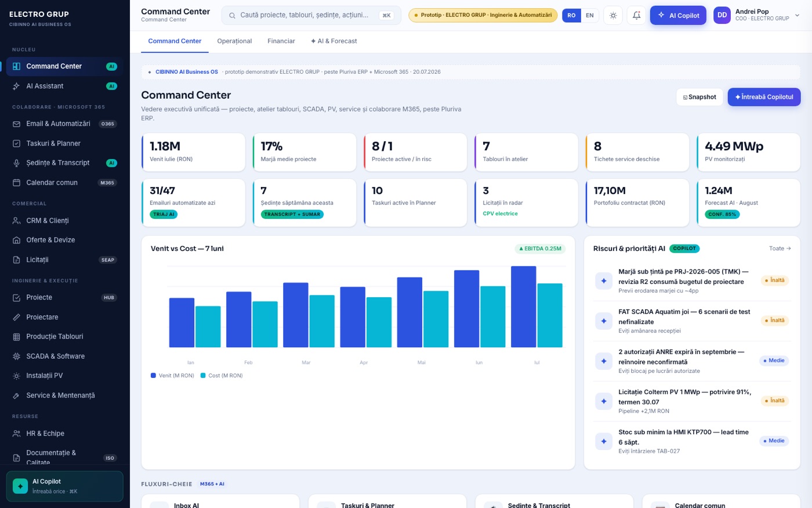Image resolution: width=812 pixels, height=508 pixels.
Task: Open HR & Echipe people icon
Action: (16, 434)
